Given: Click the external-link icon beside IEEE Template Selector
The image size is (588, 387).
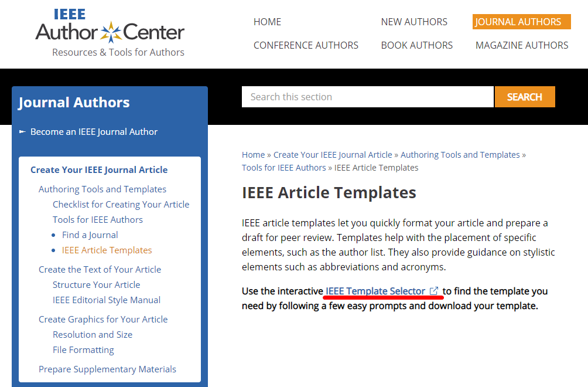Looking at the screenshot, I should (x=433, y=290).
